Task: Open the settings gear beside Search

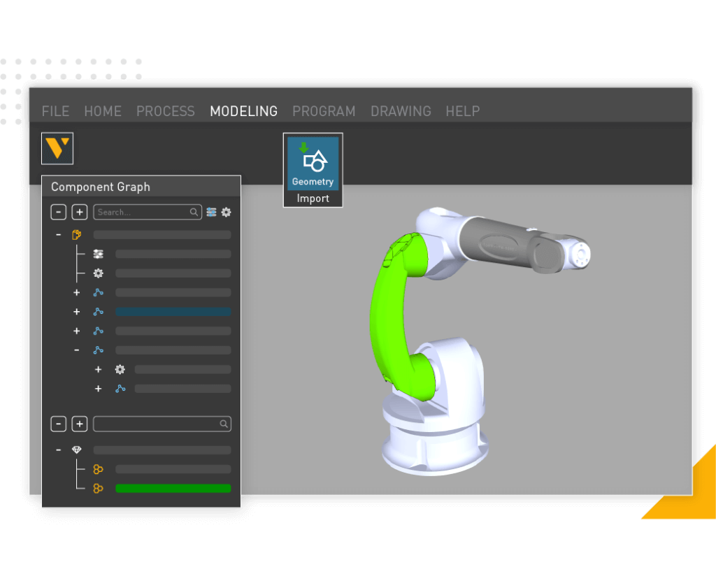Action: [x=226, y=213]
